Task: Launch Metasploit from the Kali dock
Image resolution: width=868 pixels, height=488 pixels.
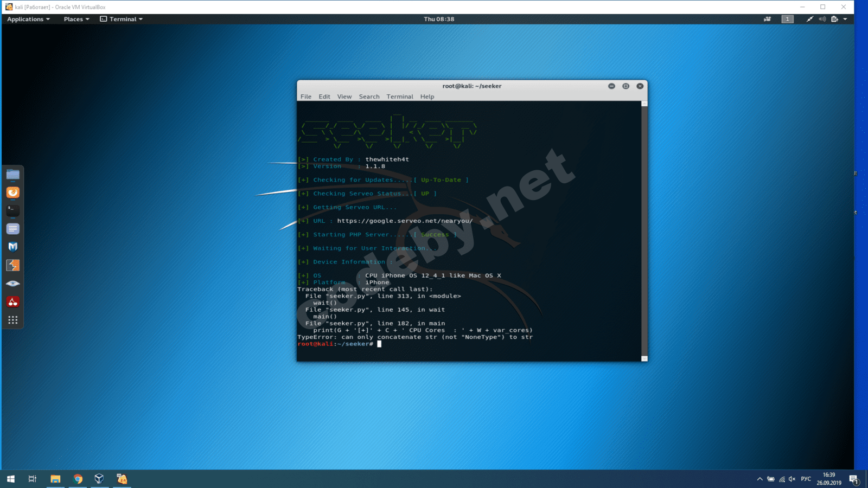Action: [13, 247]
